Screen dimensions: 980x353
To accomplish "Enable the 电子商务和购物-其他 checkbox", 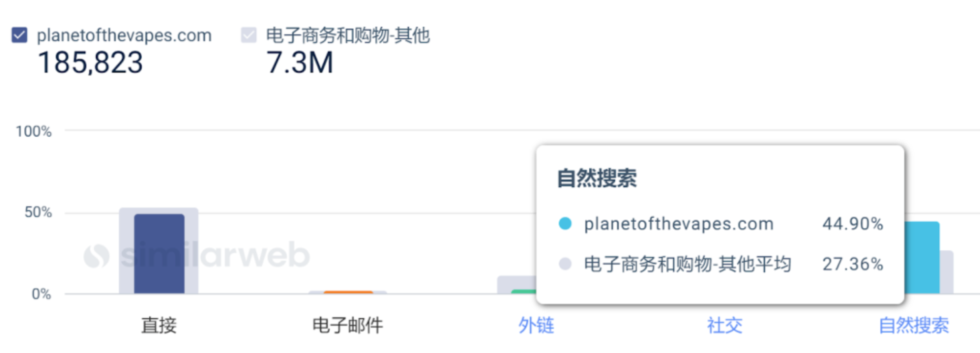I will click(249, 35).
